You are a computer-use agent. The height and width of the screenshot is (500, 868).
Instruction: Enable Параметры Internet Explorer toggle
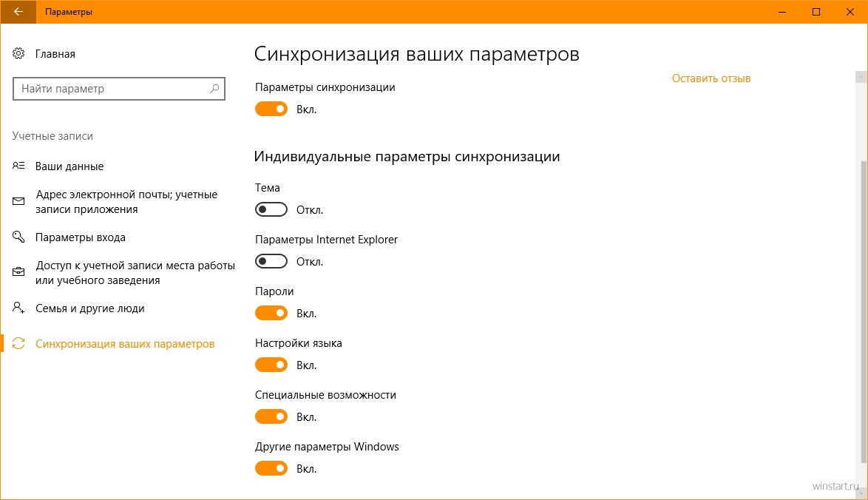click(271, 261)
